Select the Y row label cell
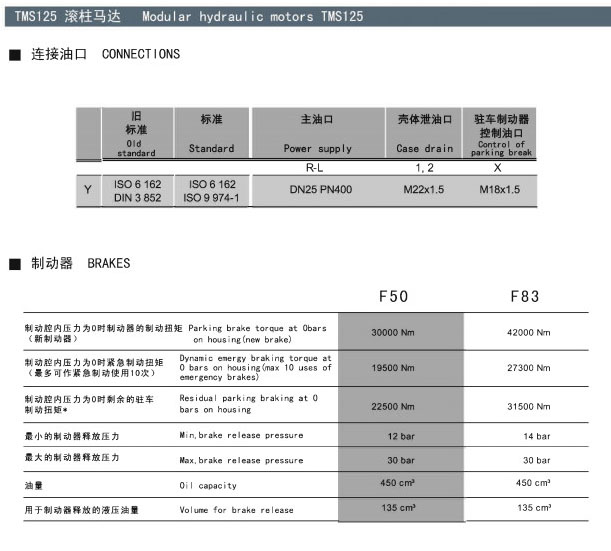 [x=88, y=190]
